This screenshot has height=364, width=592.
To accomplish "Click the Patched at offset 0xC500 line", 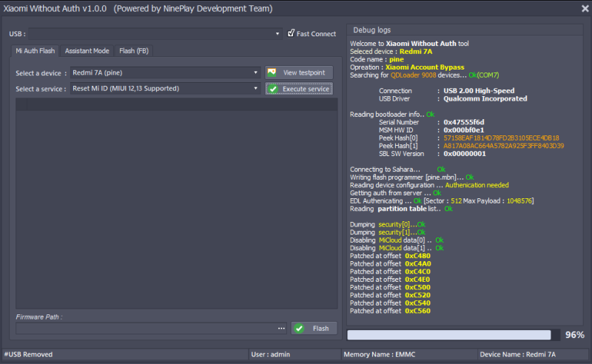I will point(390,287).
